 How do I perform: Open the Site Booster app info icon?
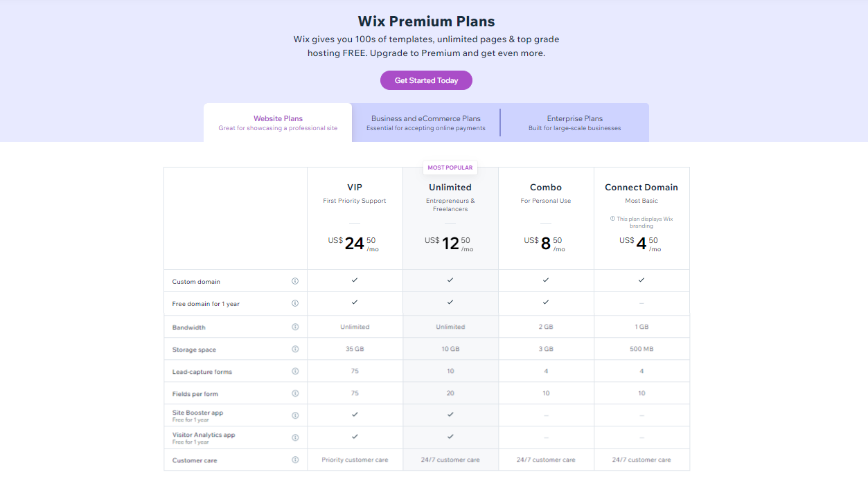point(295,415)
